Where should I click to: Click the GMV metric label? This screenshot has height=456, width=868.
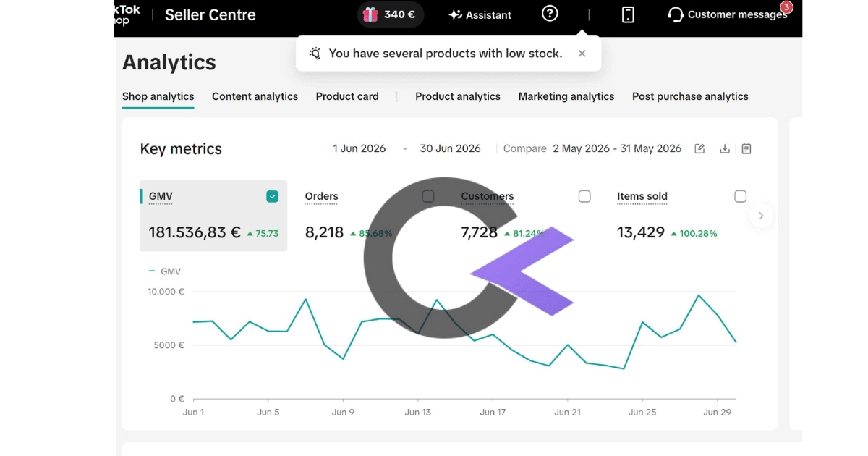coord(161,196)
